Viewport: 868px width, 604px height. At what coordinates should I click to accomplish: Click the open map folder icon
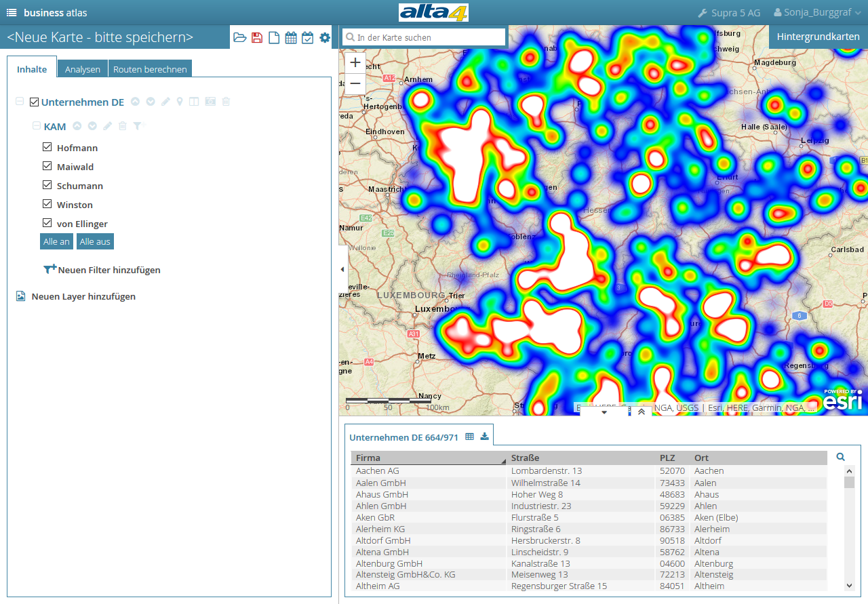(x=240, y=38)
